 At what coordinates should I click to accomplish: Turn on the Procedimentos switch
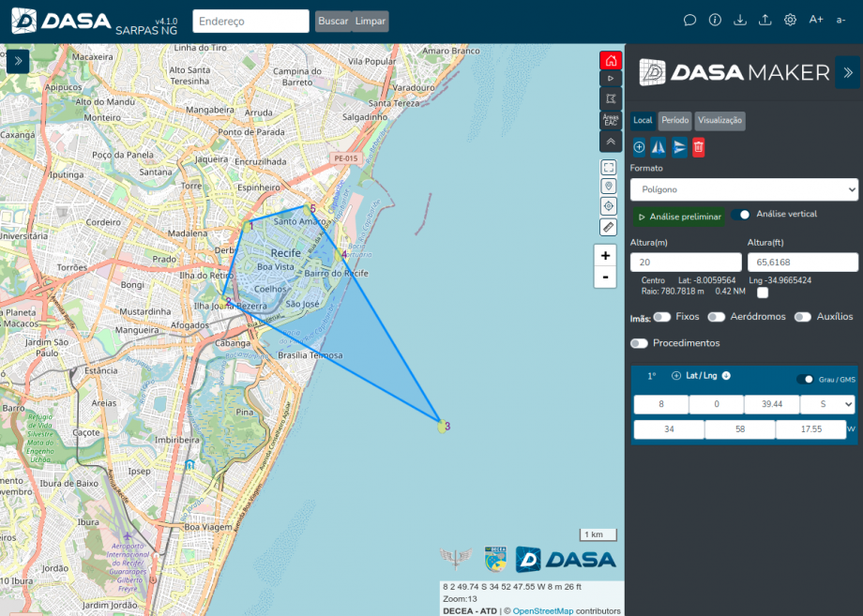coord(640,343)
